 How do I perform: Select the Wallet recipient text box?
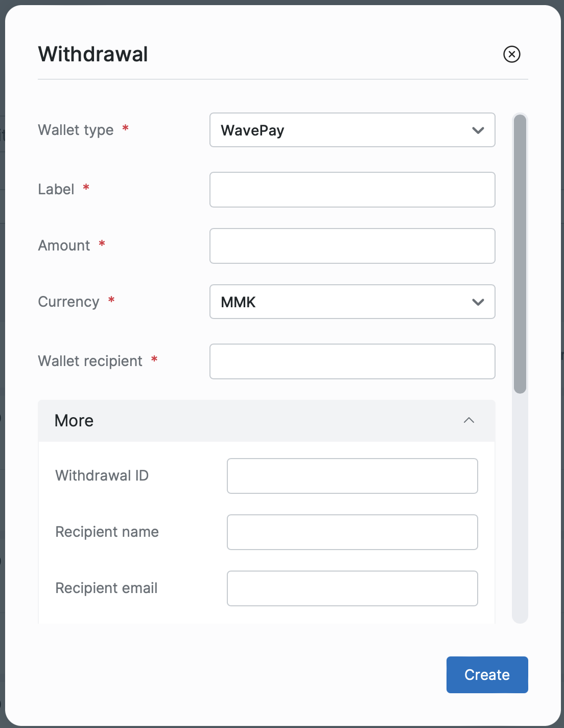tap(352, 361)
